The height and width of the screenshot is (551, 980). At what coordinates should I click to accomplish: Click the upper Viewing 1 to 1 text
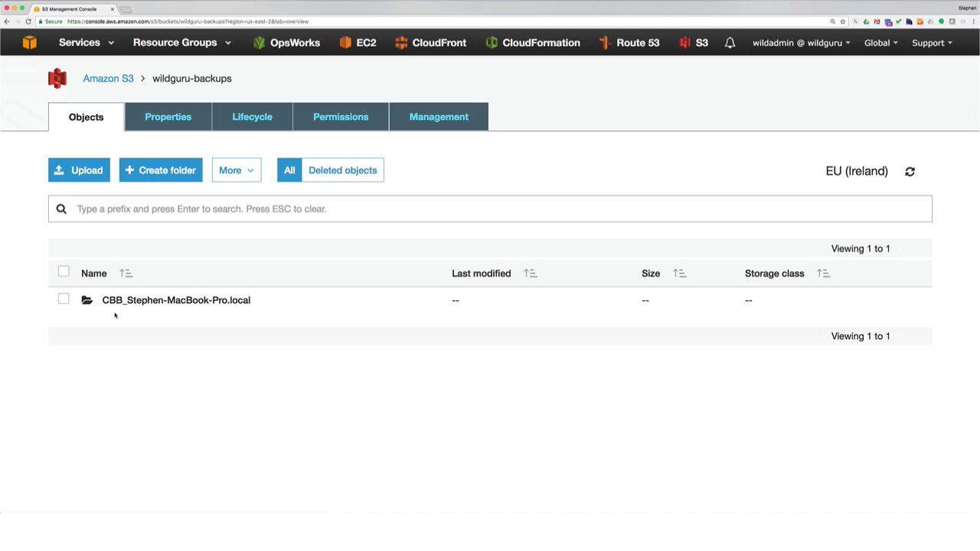861,249
